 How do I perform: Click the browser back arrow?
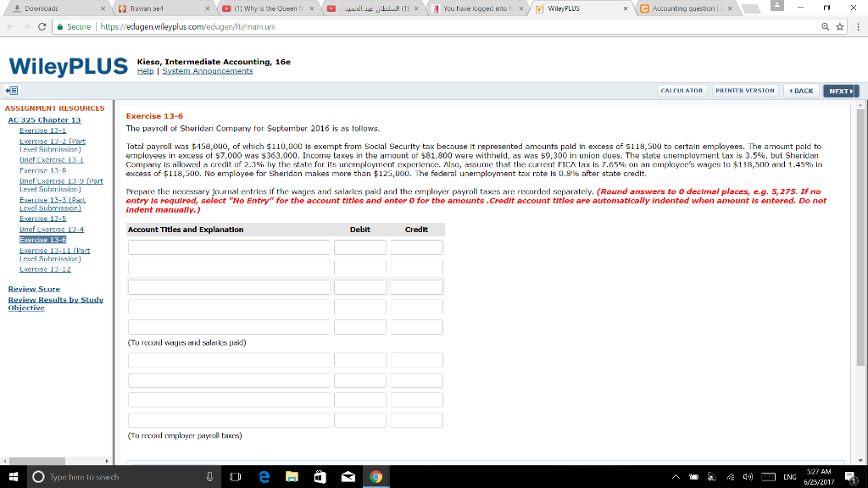coord(10,26)
